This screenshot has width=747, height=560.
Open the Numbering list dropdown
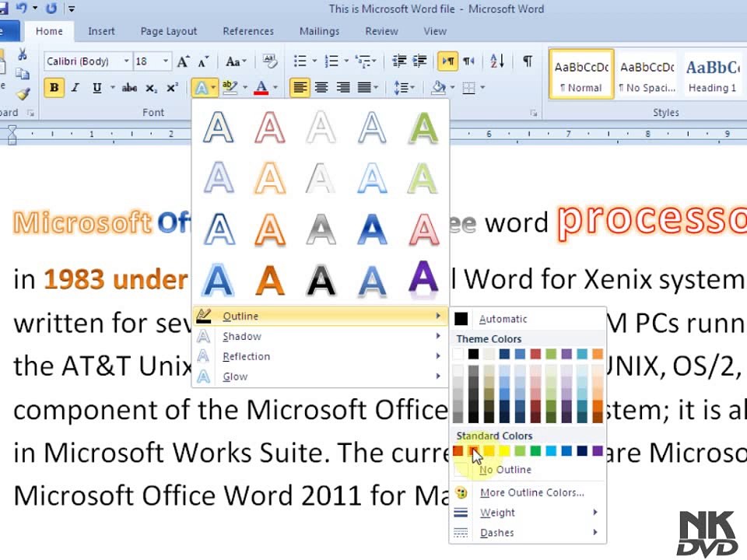pos(345,61)
